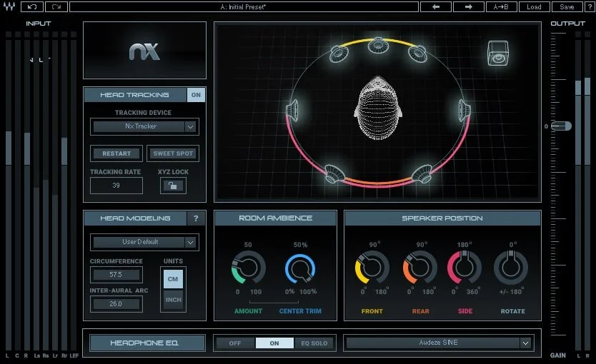Open the Initial Preset menu bar
Viewport: 596px width, 364px height.
[244, 7]
